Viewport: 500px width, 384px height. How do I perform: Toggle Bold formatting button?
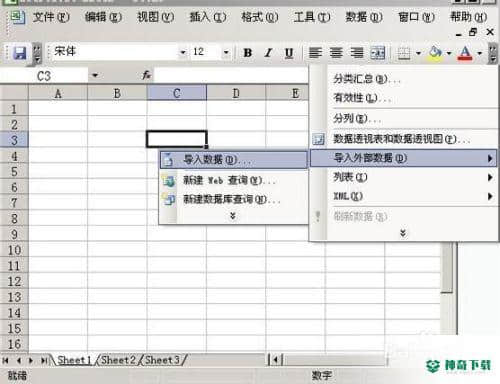pos(247,53)
